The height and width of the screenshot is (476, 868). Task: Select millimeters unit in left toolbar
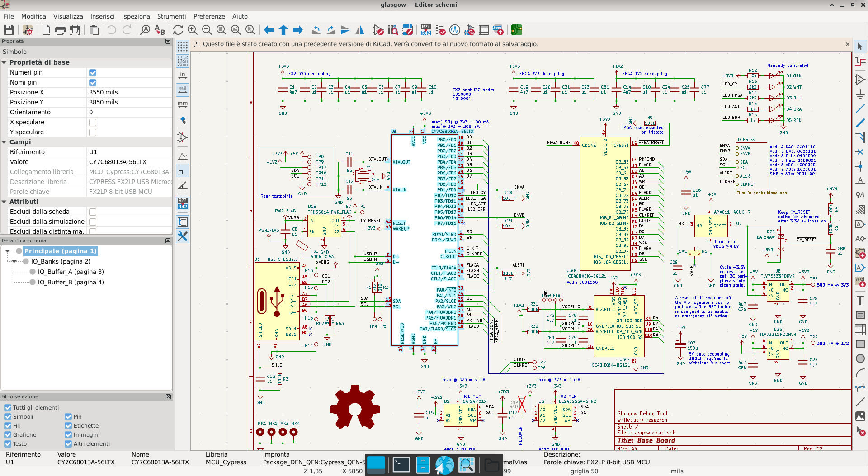(x=183, y=104)
